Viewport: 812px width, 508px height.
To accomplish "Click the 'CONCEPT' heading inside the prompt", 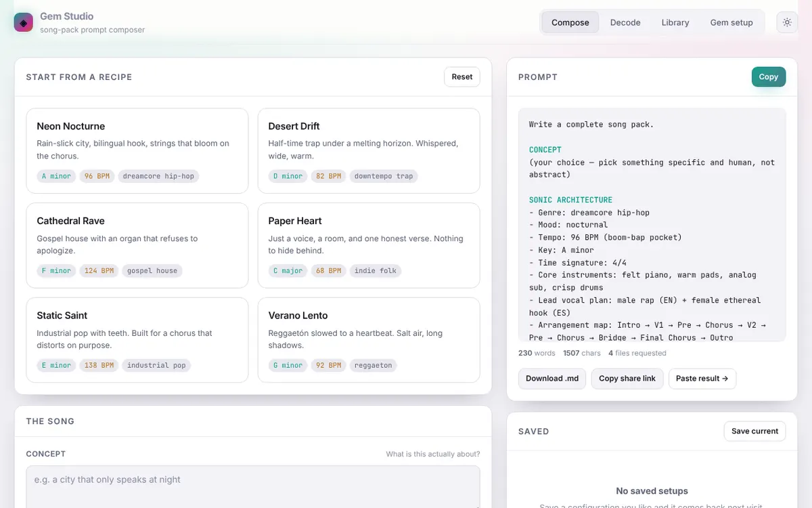I will (x=545, y=150).
